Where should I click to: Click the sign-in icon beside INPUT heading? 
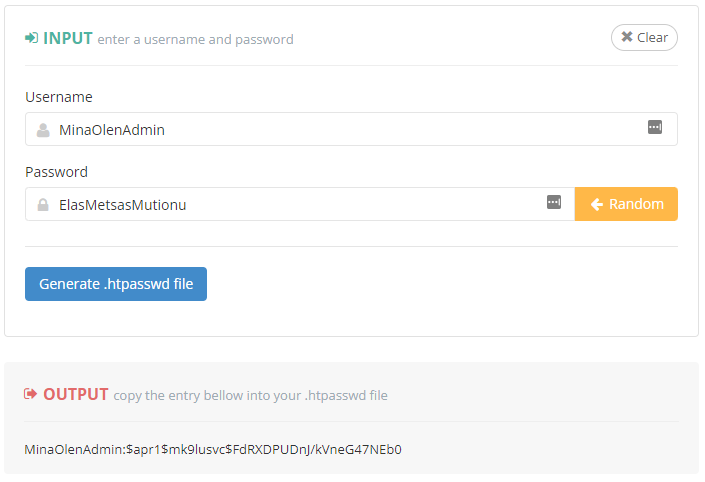tap(31, 38)
